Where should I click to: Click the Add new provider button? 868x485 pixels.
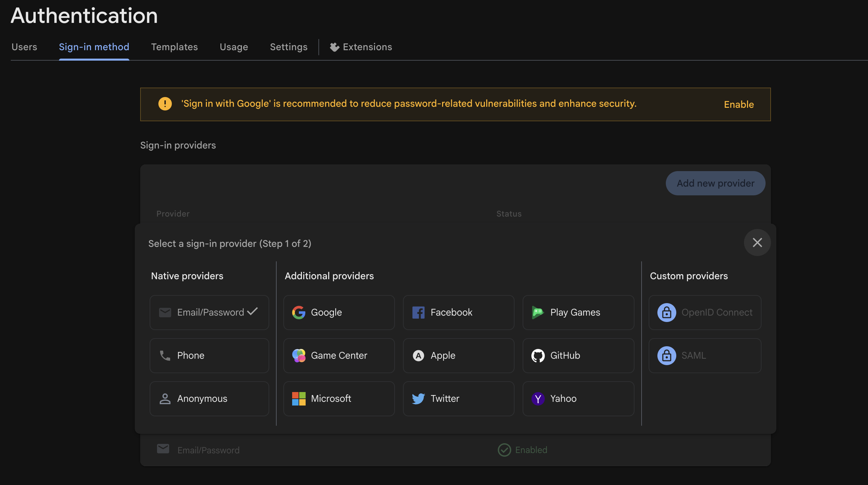coord(715,183)
